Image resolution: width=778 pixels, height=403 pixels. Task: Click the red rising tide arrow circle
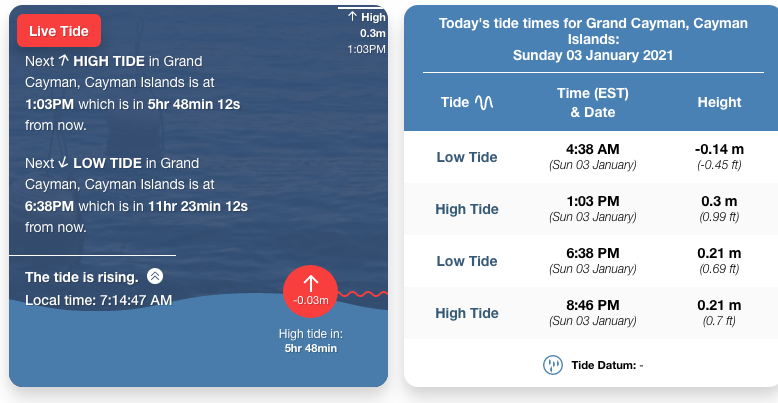(311, 290)
